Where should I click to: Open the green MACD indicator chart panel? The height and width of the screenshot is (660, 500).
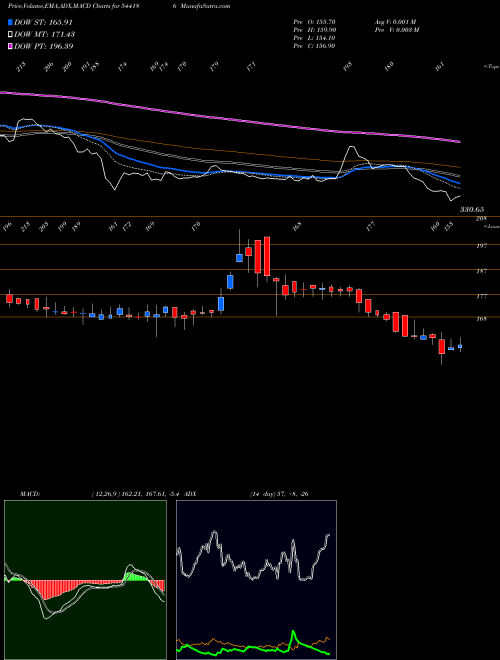[x=85, y=580]
